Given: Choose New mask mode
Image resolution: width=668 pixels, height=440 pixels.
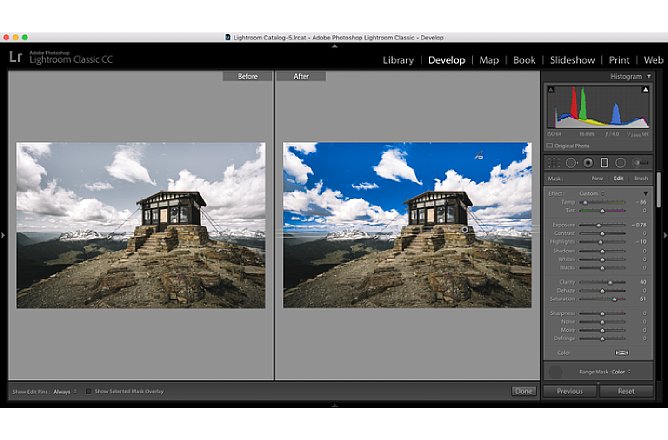Looking at the screenshot, I should (597, 178).
